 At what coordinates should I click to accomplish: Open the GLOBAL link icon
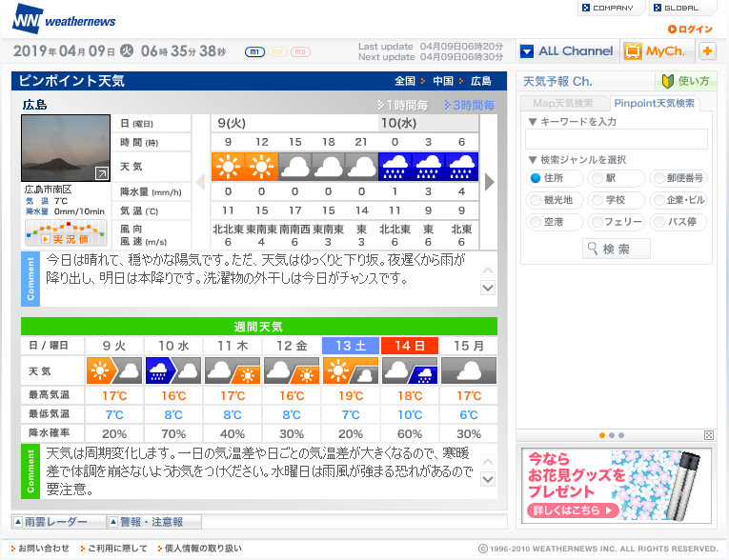(x=658, y=8)
